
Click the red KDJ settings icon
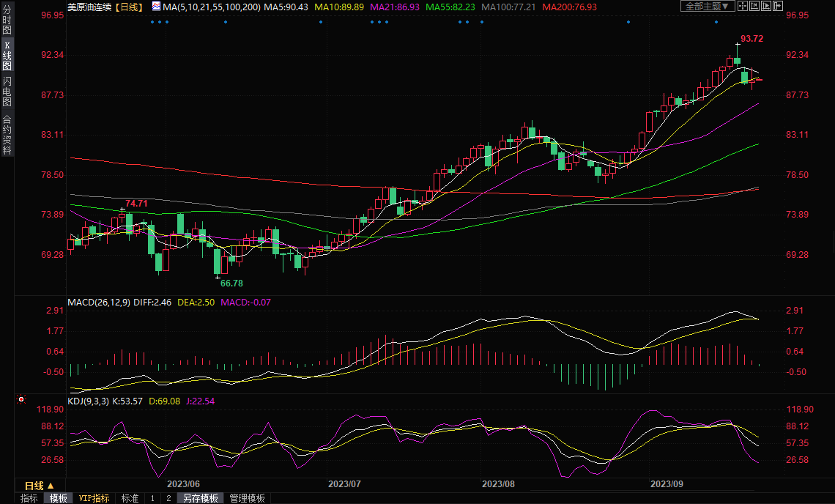[21, 400]
